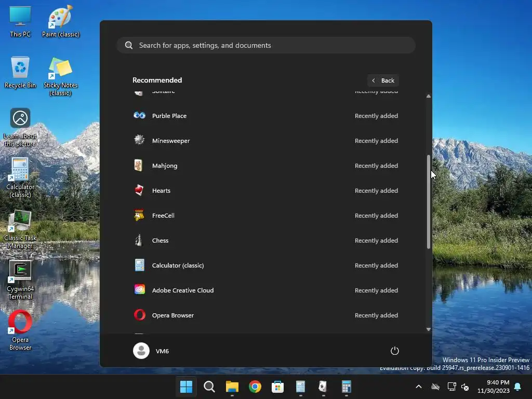532x399 pixels.
Task: Open FreeCell using the king icon
Action: [139, 215]
